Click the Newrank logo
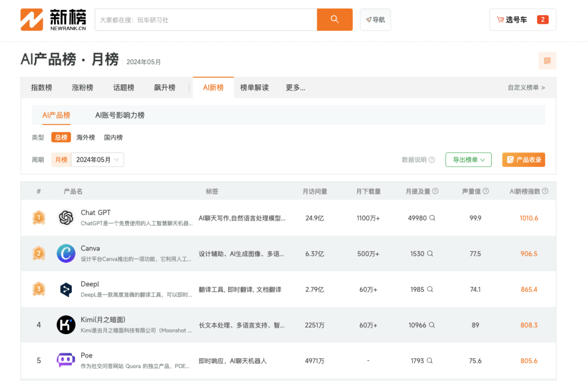588x381 pixels. click(53, 20)
